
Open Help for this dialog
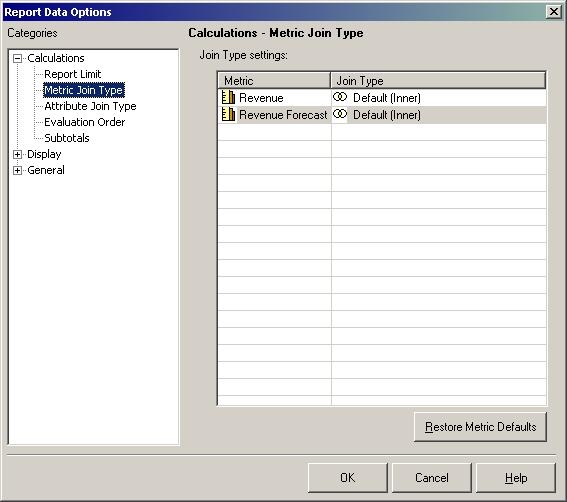516,478
